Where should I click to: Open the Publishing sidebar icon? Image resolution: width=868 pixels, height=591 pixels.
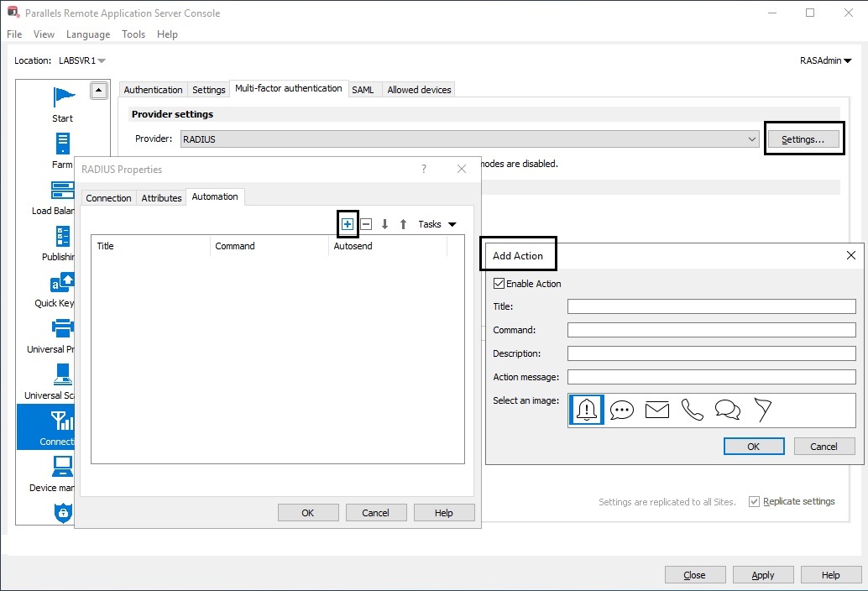click(x=63, y=236)
